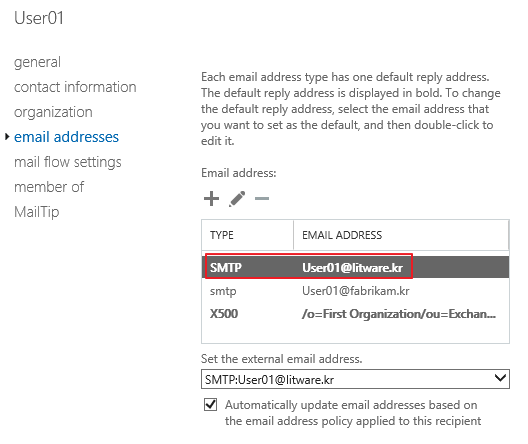Sort by EMAIL ADDRESS column header
The image size is (528, 444).
click(x=401, y=235)
